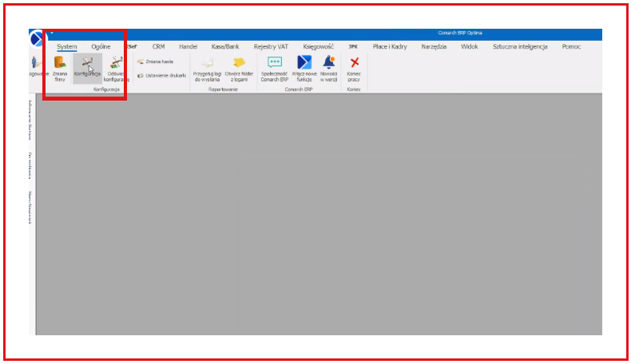
Task: Open the KSeF ribbon tab
Action: coord(132,46)
